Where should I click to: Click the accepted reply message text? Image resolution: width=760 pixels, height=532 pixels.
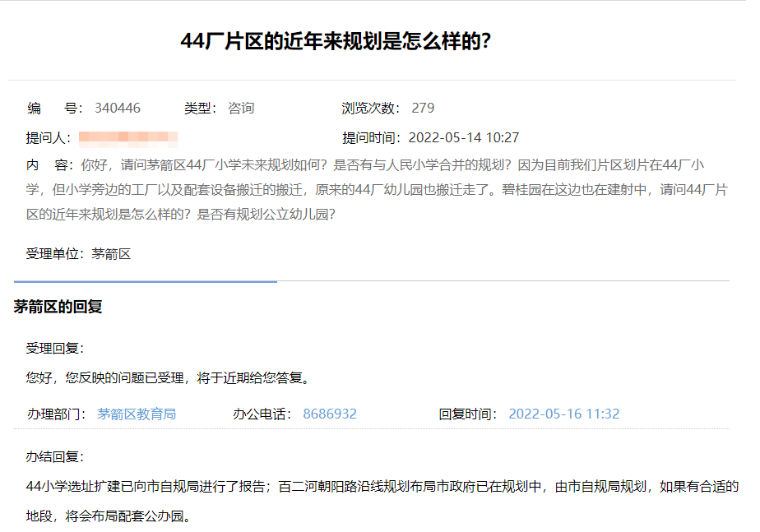pos(168,378)
